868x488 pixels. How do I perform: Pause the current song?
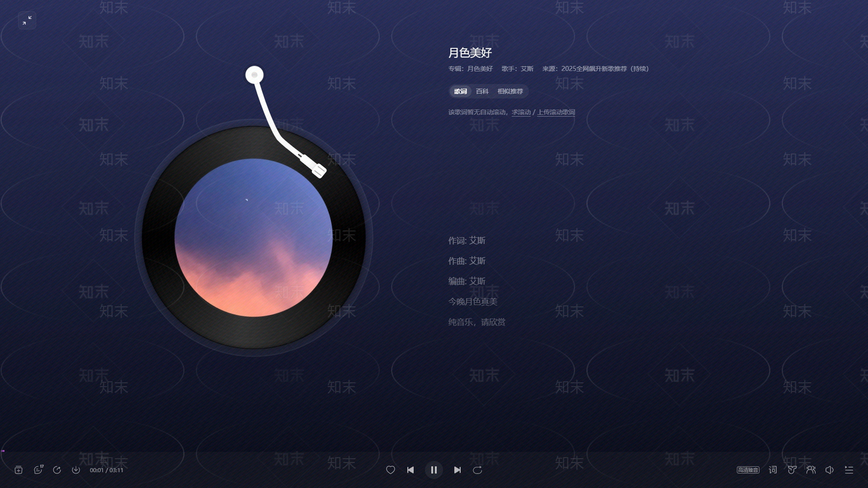(433, 470)
